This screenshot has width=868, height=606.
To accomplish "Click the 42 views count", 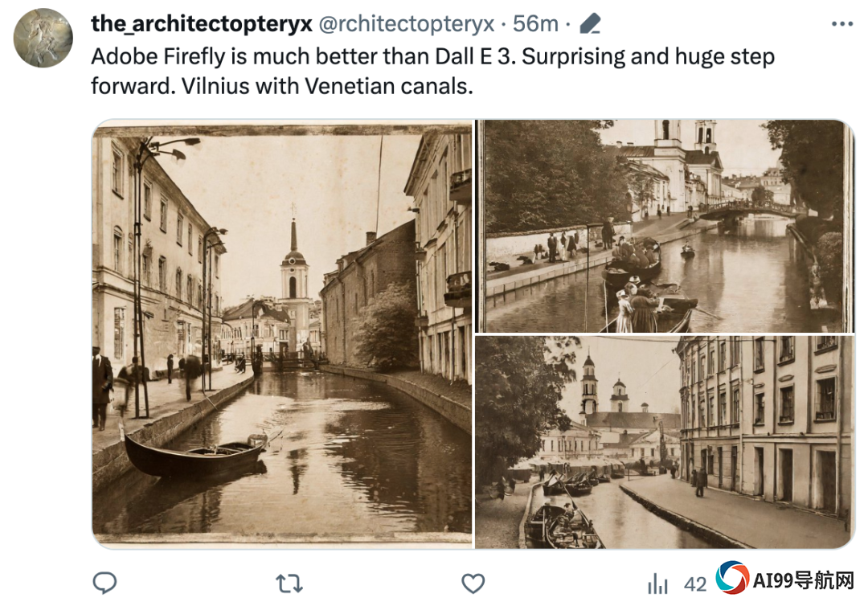I will point(694,584).
